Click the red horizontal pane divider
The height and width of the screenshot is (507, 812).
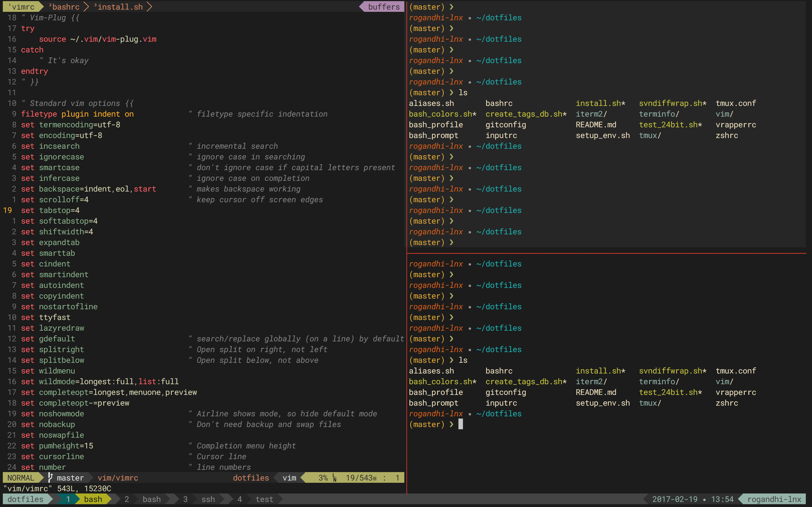pyautogui.click(x=606, y=253)
